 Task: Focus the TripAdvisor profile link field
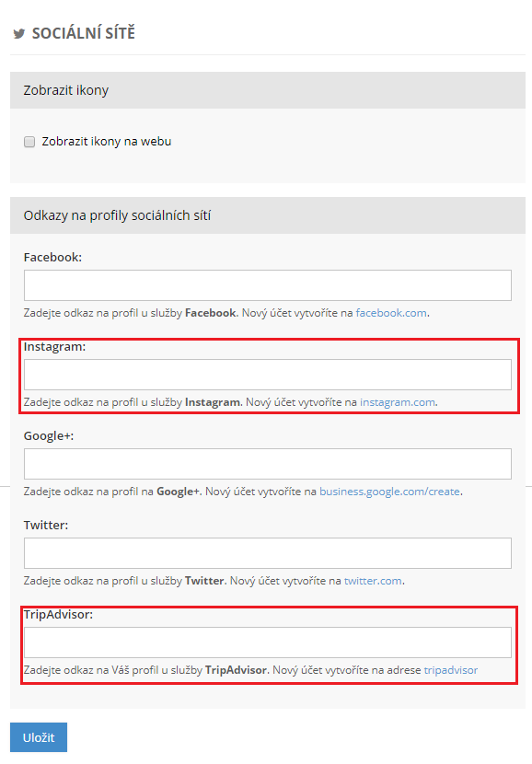(x=268, y=642)
